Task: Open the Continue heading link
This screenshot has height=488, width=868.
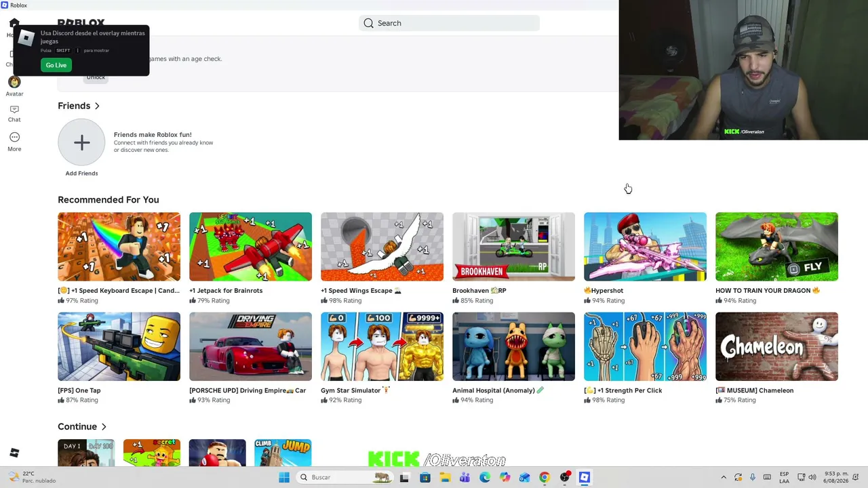Action: tap(77, 427)
